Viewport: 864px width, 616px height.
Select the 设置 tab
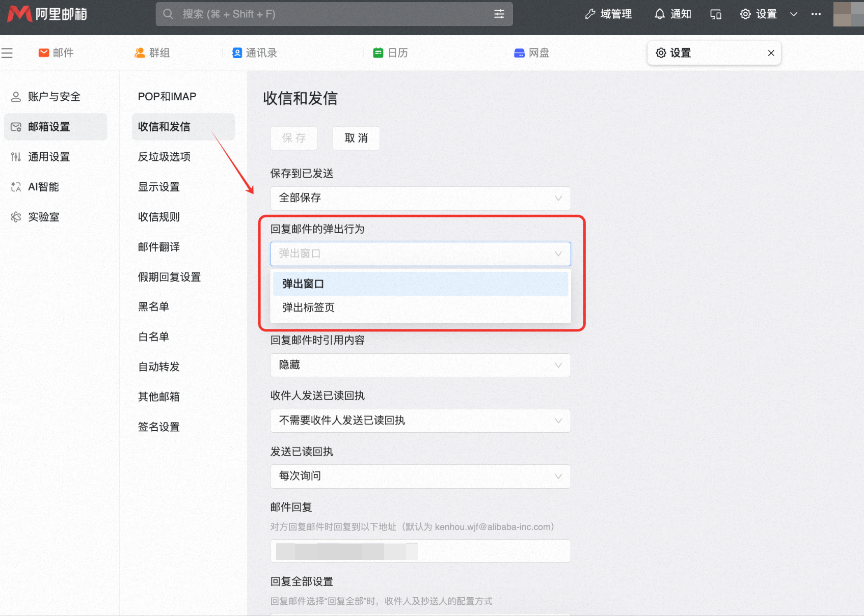tap(714, 52)
